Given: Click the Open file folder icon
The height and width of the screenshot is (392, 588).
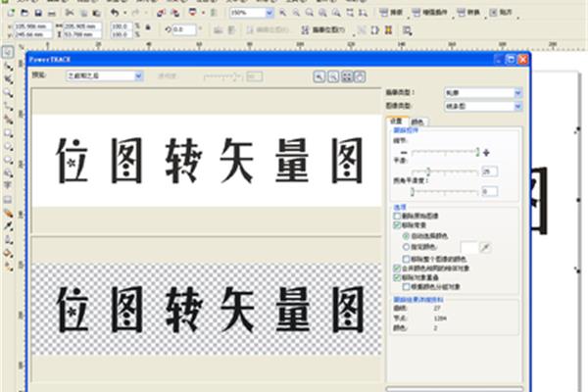Looking at the screenshot, I should click(24, 13).
